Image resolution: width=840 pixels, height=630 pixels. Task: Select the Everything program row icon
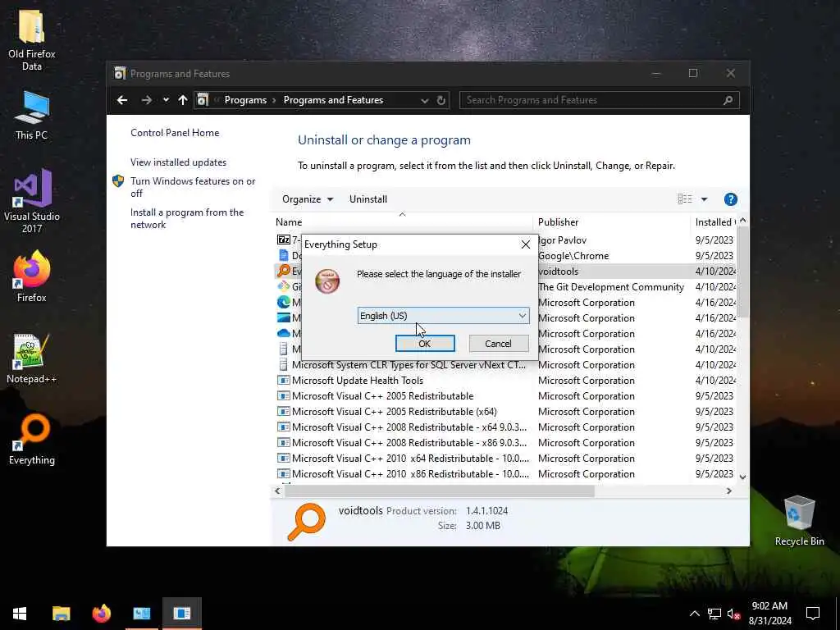pos(283,271)
